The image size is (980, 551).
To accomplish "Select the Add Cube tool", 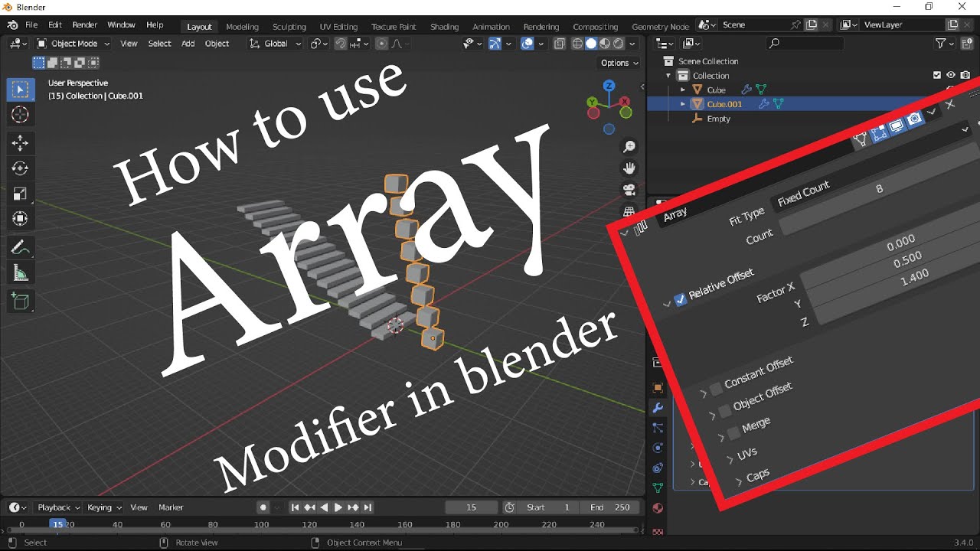I will click(21, 301).
